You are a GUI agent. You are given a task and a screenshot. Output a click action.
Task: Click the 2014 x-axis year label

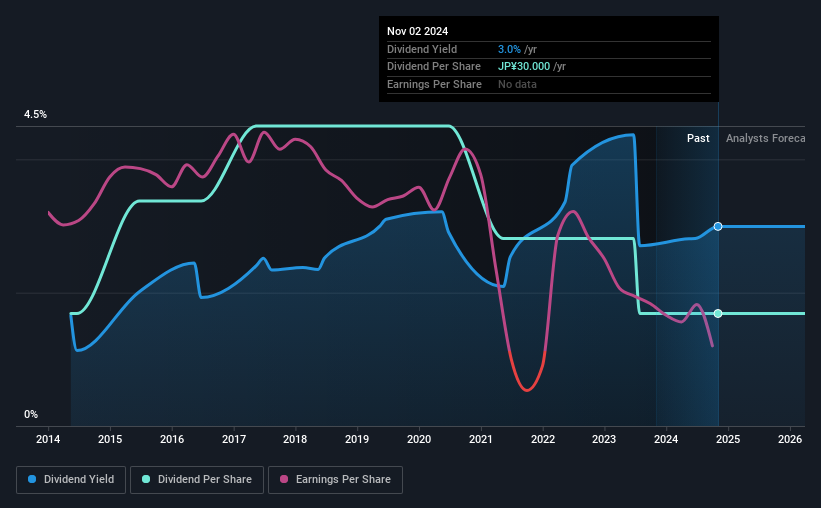[x=48, y=439]
